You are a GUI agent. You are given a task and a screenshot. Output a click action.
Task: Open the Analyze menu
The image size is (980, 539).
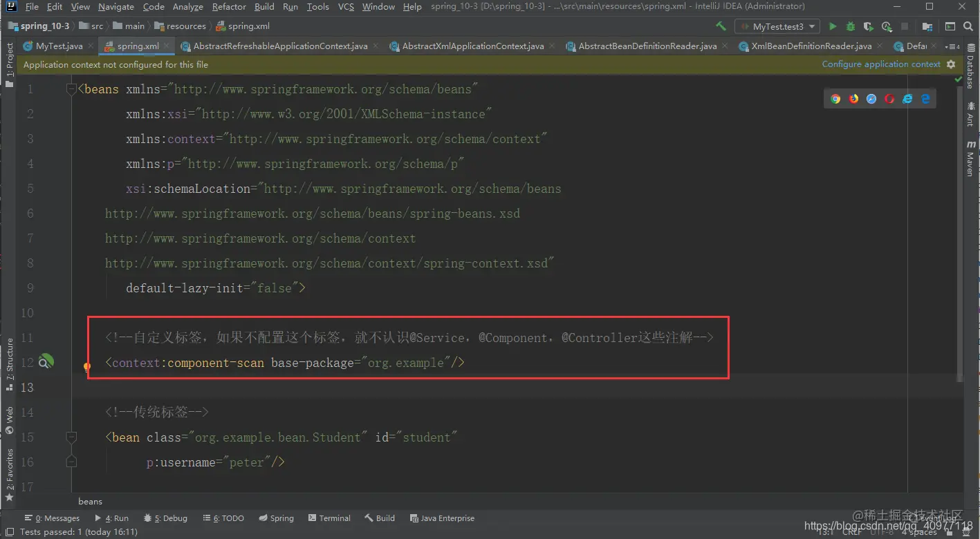pos(188,6)
